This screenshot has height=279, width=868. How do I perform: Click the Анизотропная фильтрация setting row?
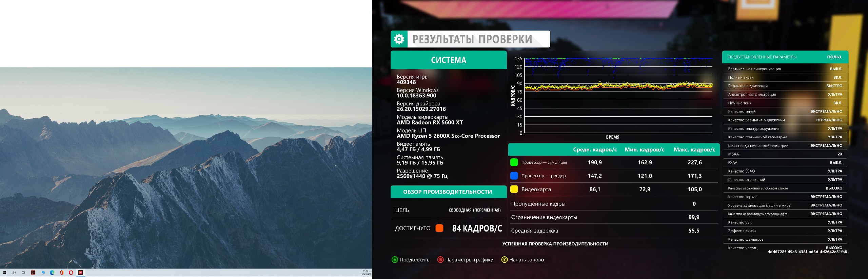click(x=785, y=94)
